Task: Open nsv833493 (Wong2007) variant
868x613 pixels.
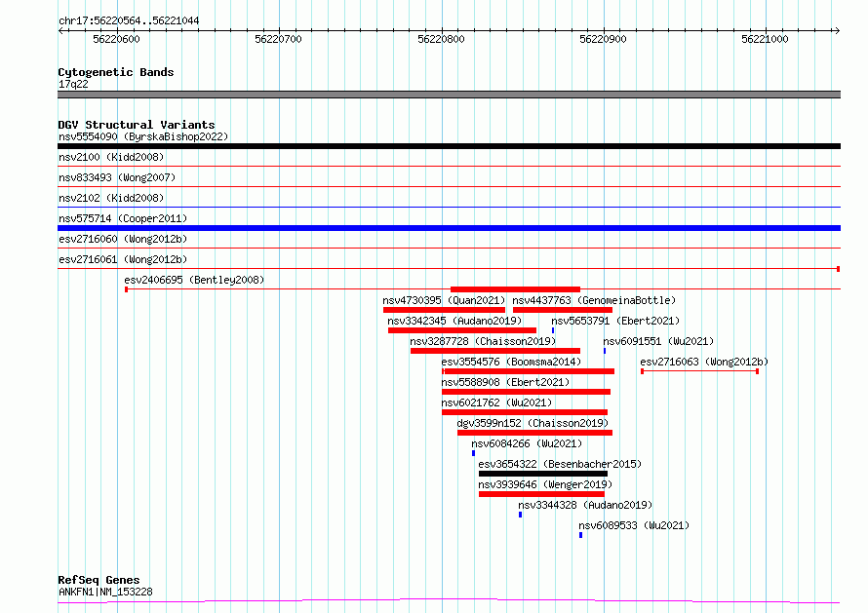Action: point(117,177)
